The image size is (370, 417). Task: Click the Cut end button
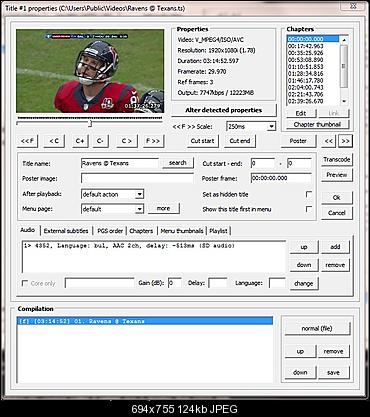[240, 141]
